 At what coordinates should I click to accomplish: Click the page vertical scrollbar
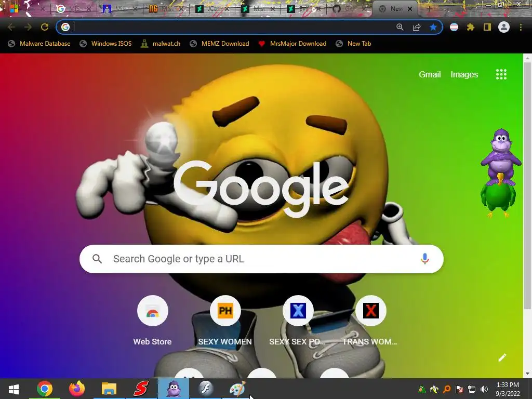point(527,185)
